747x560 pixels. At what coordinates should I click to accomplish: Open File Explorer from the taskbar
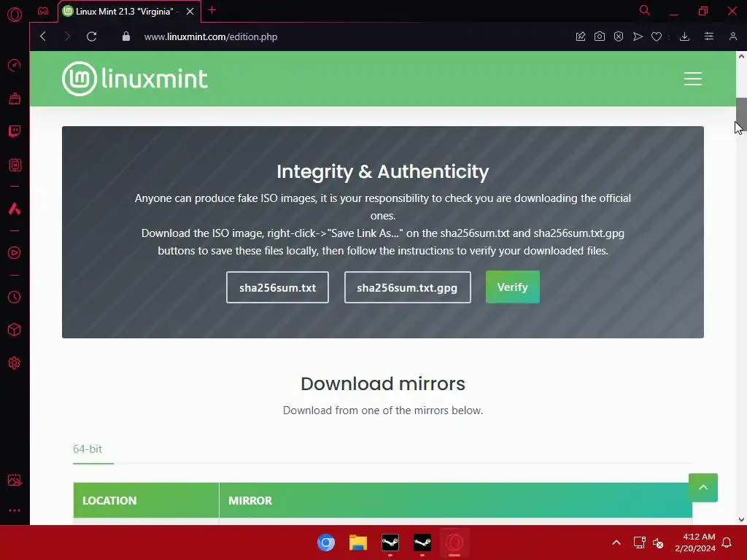pos(357,542)
